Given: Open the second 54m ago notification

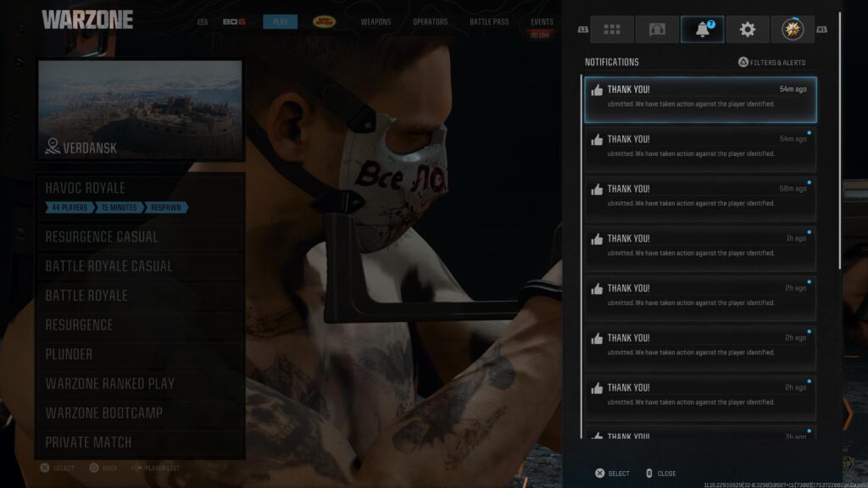Looking at the screenshot, I should pyautogui.click(x=700, y=149).
